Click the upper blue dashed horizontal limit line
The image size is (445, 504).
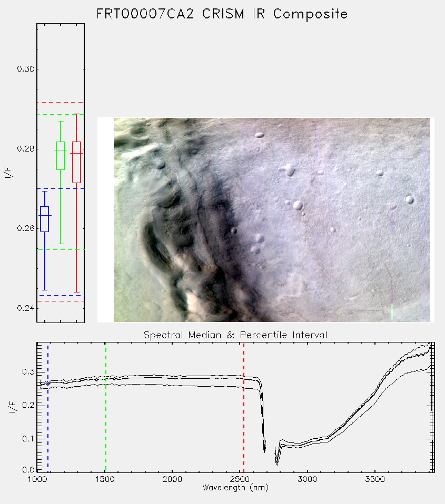[x=61, y=189]
